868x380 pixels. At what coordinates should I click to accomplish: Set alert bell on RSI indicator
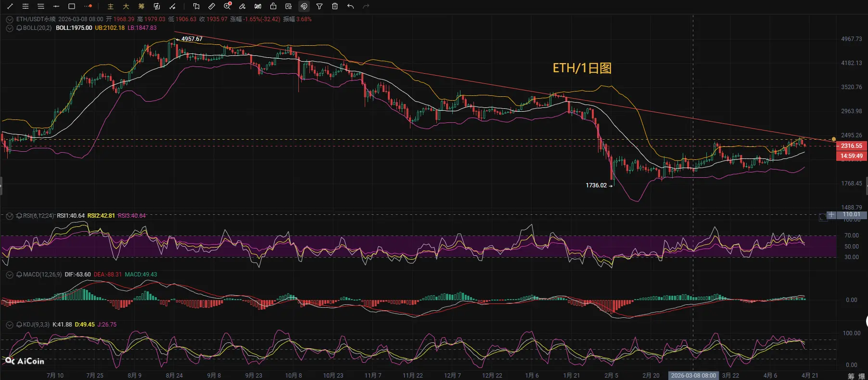19,216
